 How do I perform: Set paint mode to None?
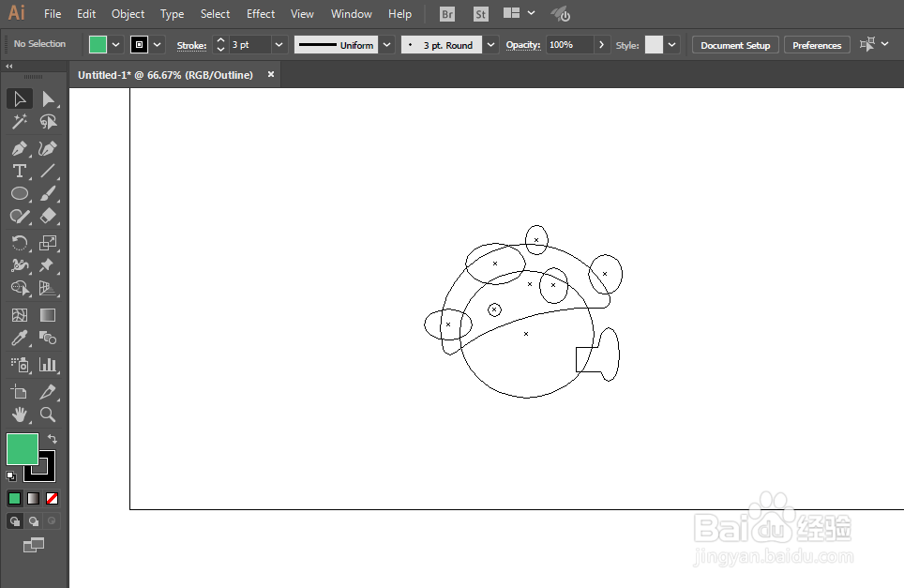[52, 498]
